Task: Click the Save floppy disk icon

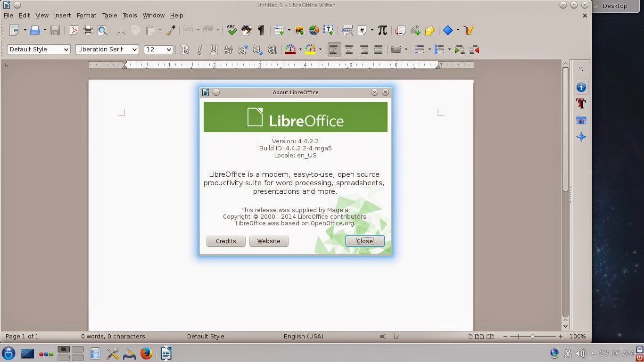Action: point(55,30)
